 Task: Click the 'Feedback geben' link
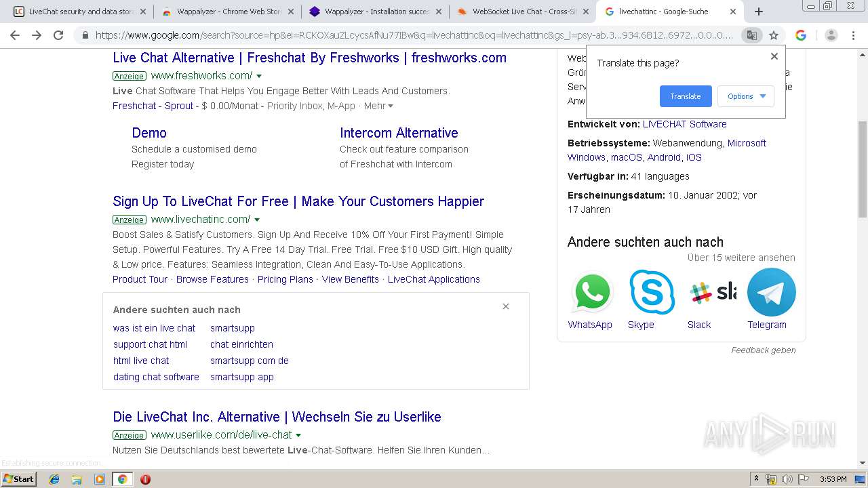(764, 350)
